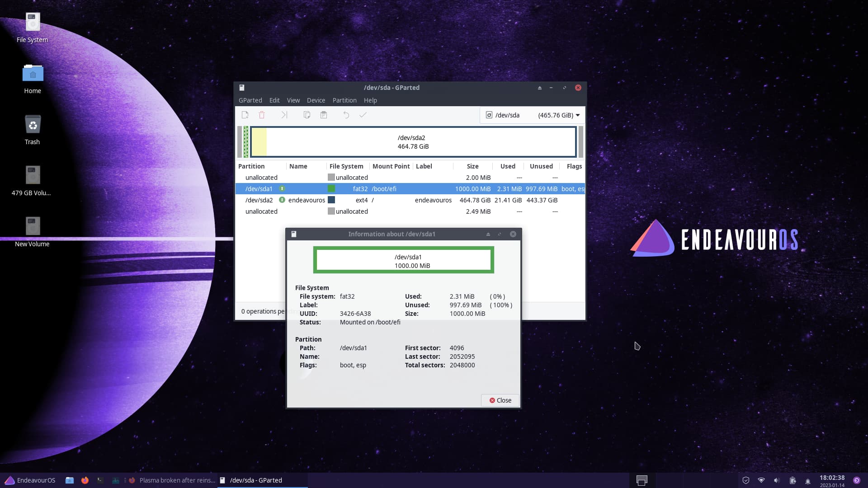
Task: Select the first unallocated 2.00 MiB row
Action: [410, 178]
